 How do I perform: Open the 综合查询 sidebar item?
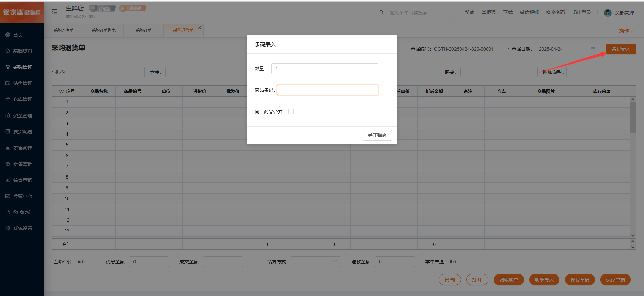[x=22, y=180]
